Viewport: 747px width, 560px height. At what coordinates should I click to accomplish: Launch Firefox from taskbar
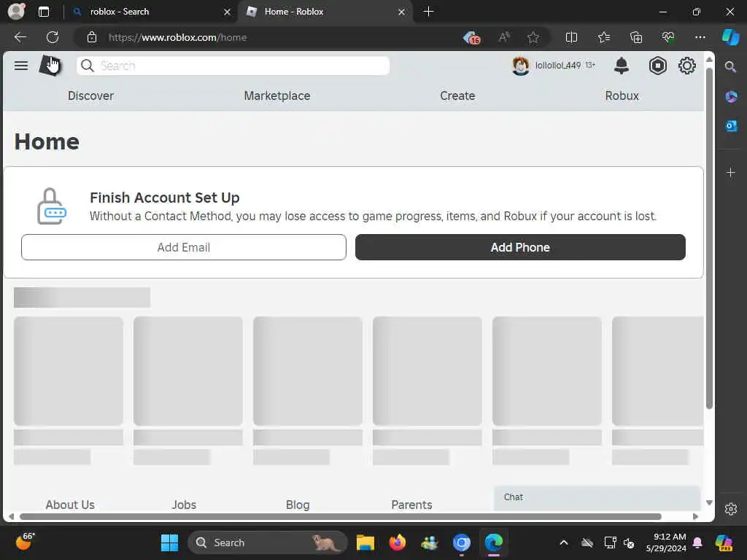397,542
